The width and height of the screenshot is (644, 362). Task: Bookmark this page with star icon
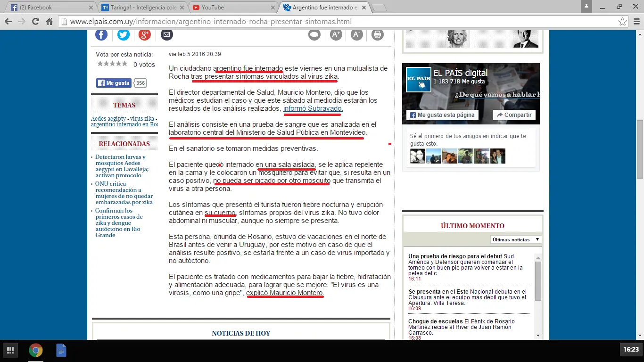623,22
